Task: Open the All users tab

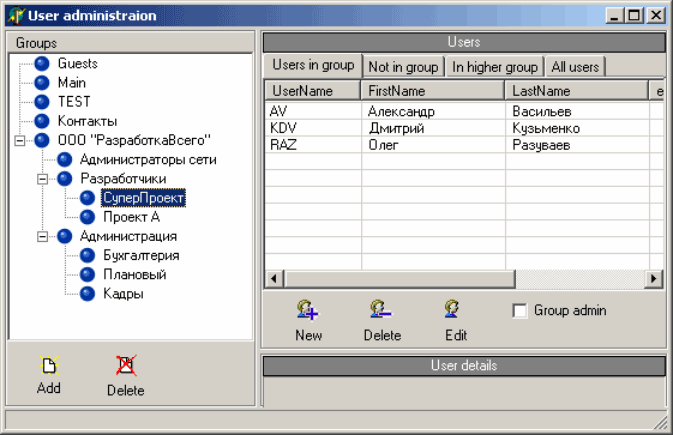Action: click(574, 67)
